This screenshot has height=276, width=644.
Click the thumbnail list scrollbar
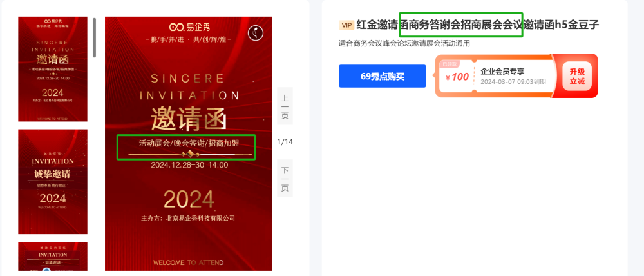[95, 37]
